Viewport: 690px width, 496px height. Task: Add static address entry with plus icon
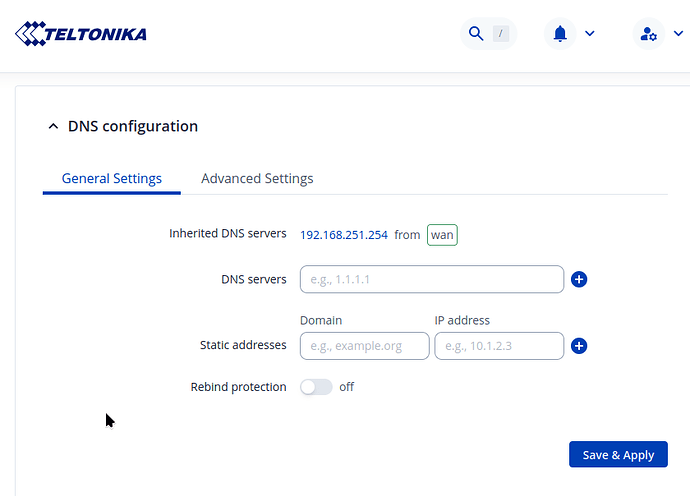coord(579,346)
